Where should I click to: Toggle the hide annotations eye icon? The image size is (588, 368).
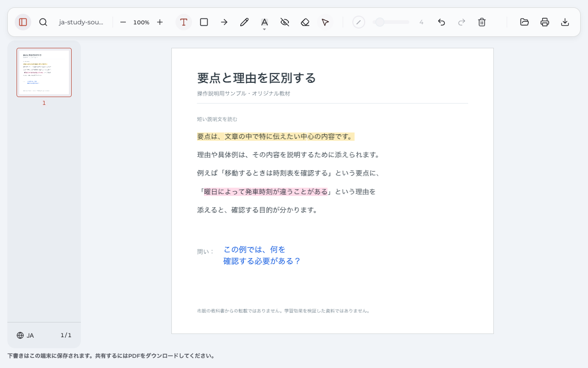pyautogui.click(x=285, y=22)
